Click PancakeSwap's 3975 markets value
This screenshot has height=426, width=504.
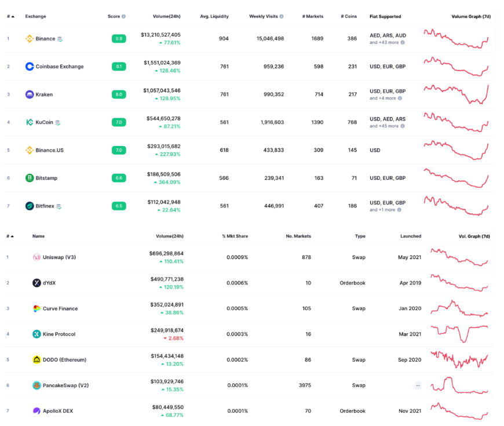tap(305, 385)
